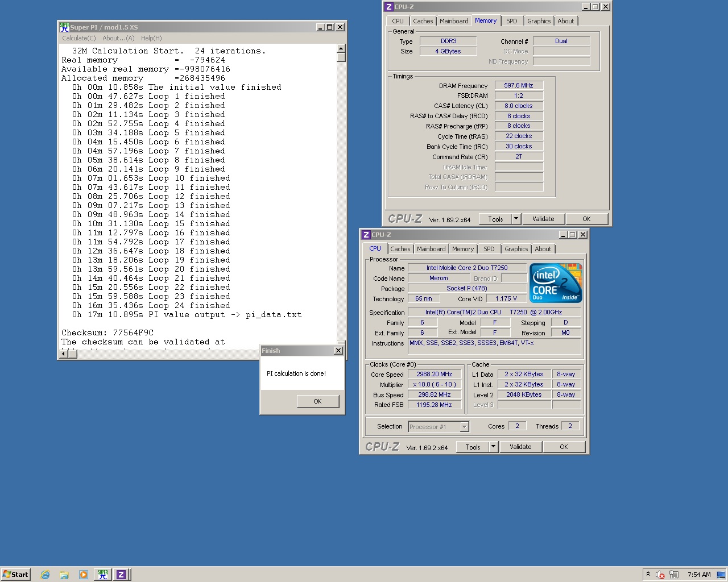
Task: Open About...(A) menu in Super PI
Action: (x=118, y=38)
